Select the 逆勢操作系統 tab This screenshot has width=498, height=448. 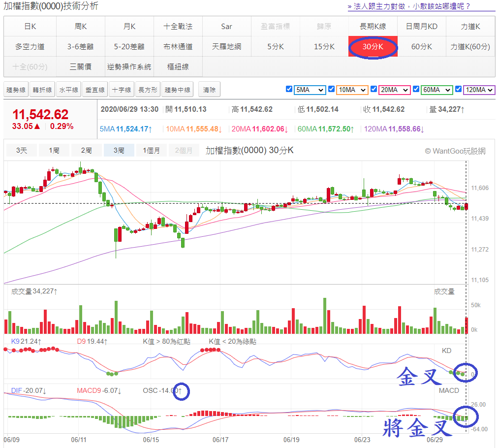coord(129,67)
